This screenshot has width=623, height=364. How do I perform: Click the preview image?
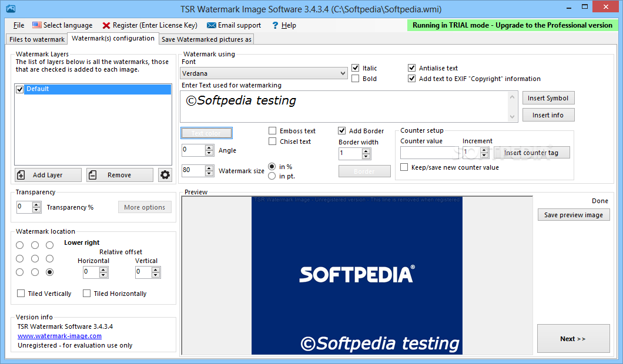click(357, 275)
